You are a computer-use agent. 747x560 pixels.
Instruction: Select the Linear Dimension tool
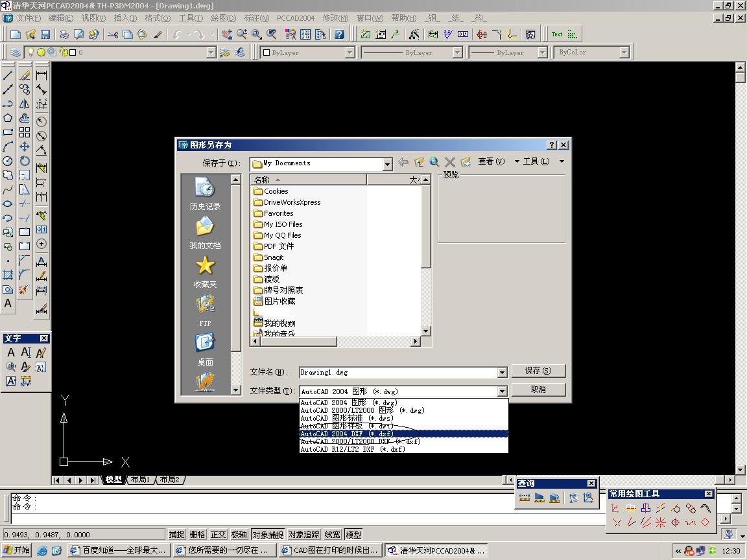click(41, 75)
